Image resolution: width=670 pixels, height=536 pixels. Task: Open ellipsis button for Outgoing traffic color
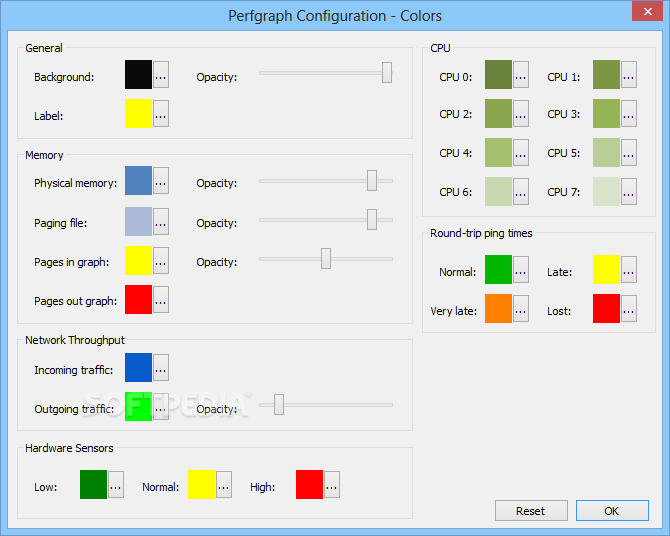pos(161,406)
